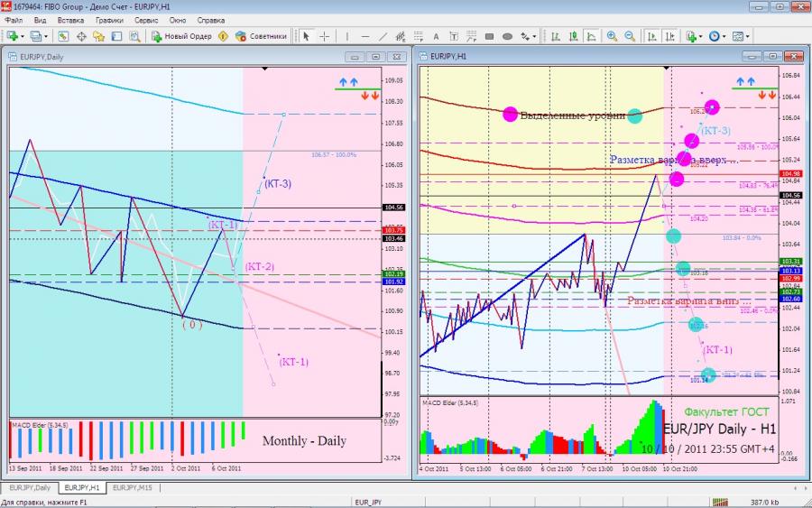Open the Вид menu
Screen dimensions: 812x508
click(40, 20)
